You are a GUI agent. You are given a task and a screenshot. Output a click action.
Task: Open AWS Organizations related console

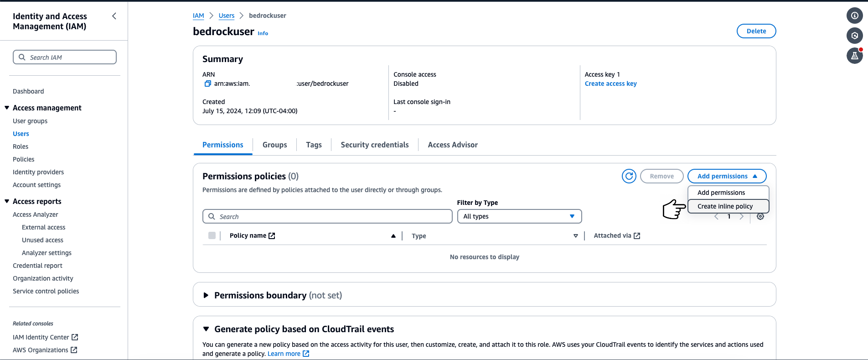[45, 350]
